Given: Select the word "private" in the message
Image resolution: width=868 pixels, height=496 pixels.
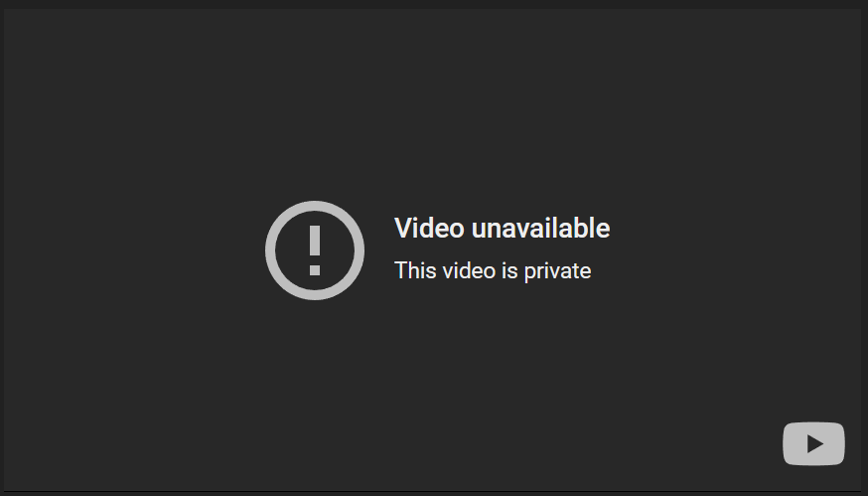Looking at the screenshot, I should point(557,271).
